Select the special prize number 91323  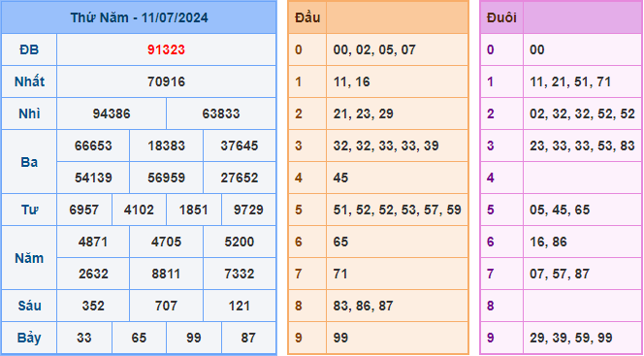[167, 49]
